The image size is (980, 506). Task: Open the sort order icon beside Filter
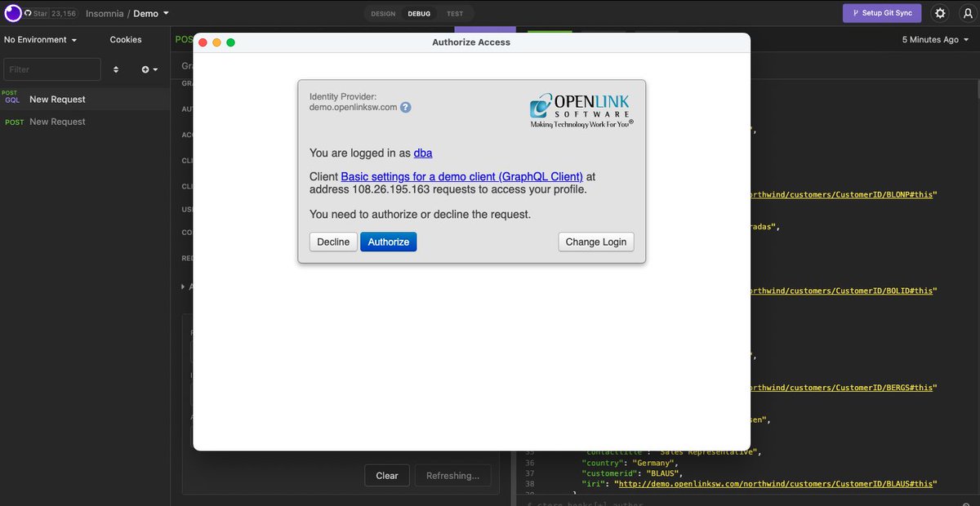tap(116, 69)
